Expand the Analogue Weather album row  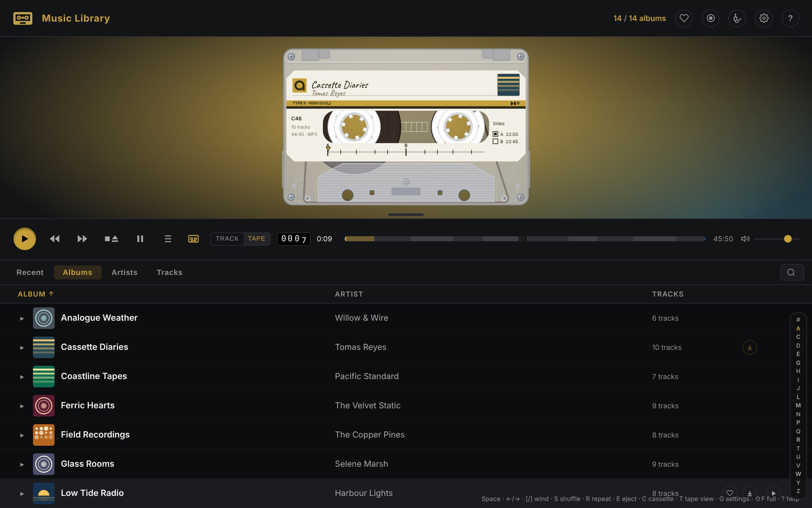click(22, 318)
